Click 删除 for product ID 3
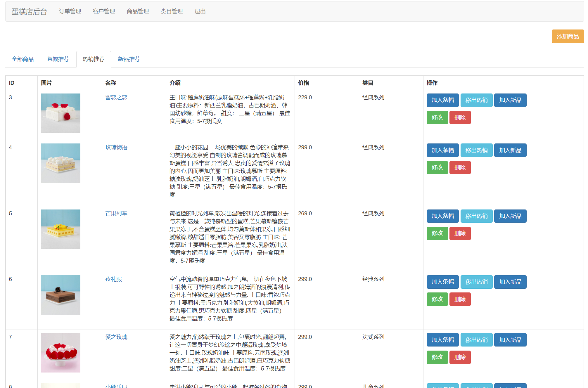This screenshot has height=388, width=588. click(x=460, y=117)
